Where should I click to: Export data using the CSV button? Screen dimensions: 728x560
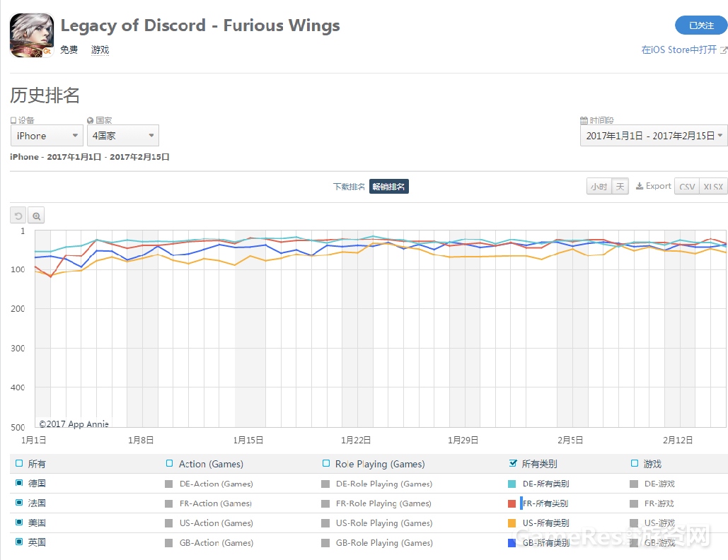click(x=687, y=187)
